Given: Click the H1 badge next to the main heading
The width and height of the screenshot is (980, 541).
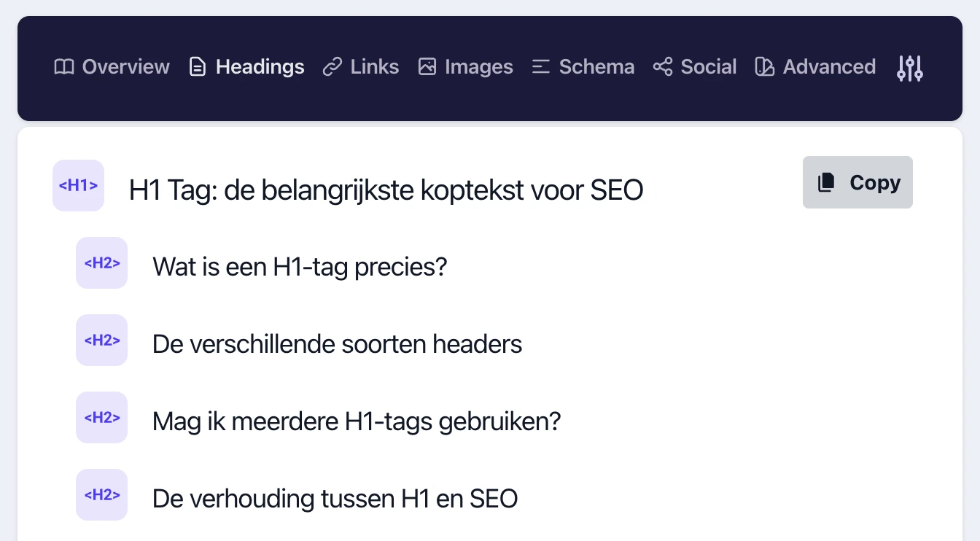Looking at the screenshot, I should coord(78,185).
